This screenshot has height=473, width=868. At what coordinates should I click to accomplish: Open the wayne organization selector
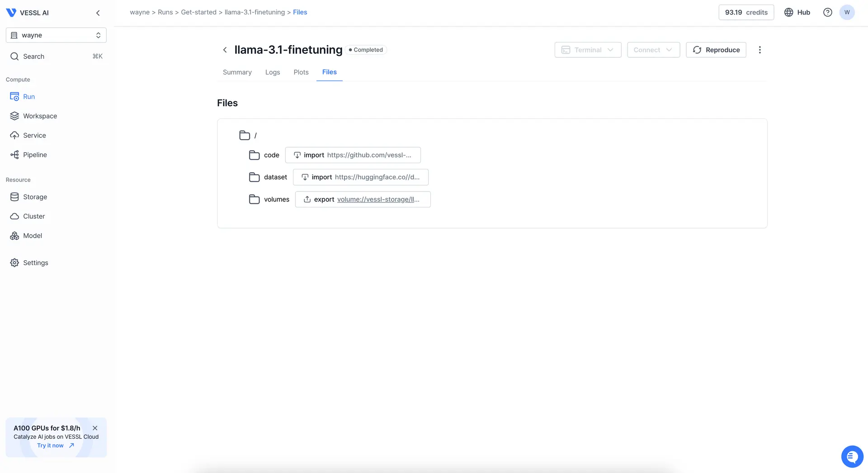pyautogui.click(x=56, y=35)
